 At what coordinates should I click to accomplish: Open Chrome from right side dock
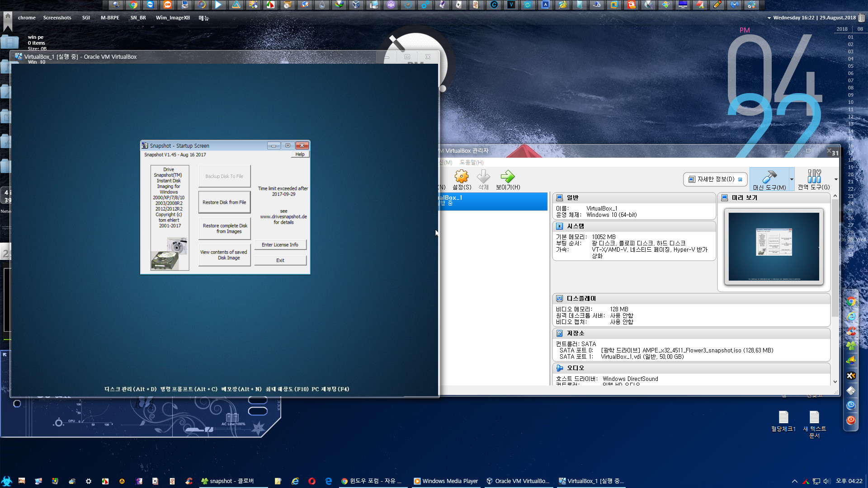click(x=851, y=301)
